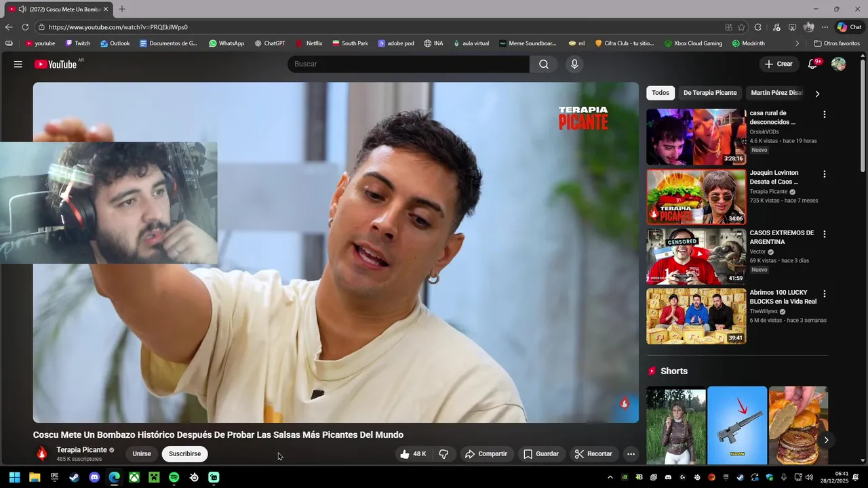Viewport: 868px width, 488px height.
Task: Open 'Abrimos 100 LUCKY BLOCKS' thumbnail
Action: pos(696,316)
